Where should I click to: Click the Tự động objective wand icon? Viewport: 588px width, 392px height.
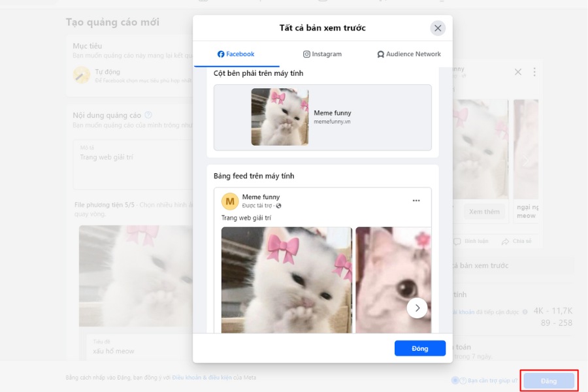point(81,75)
